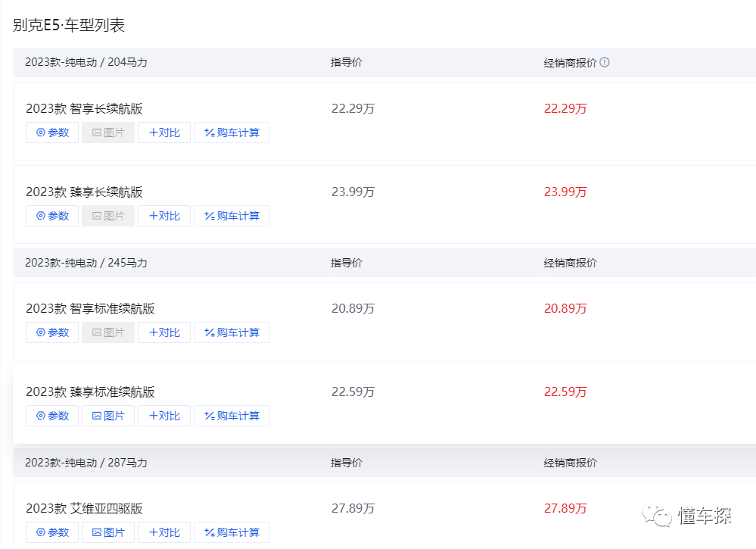Screen dimensions: 756x549
Task: Select model name 2023款 臻享标准续航版
Action: click(x=90, y=391)
